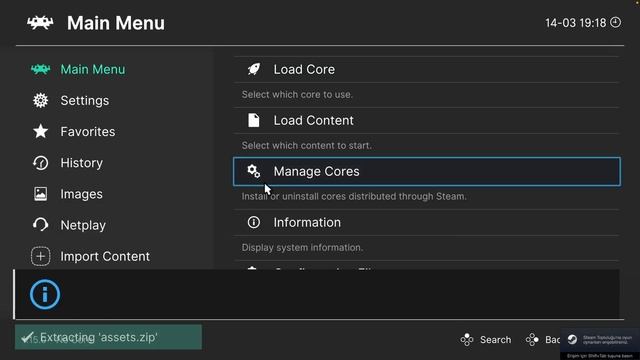Click the blue info icon in message box
Image resolution: width=640 pixels, height=360 pixels.
point(45,294)
